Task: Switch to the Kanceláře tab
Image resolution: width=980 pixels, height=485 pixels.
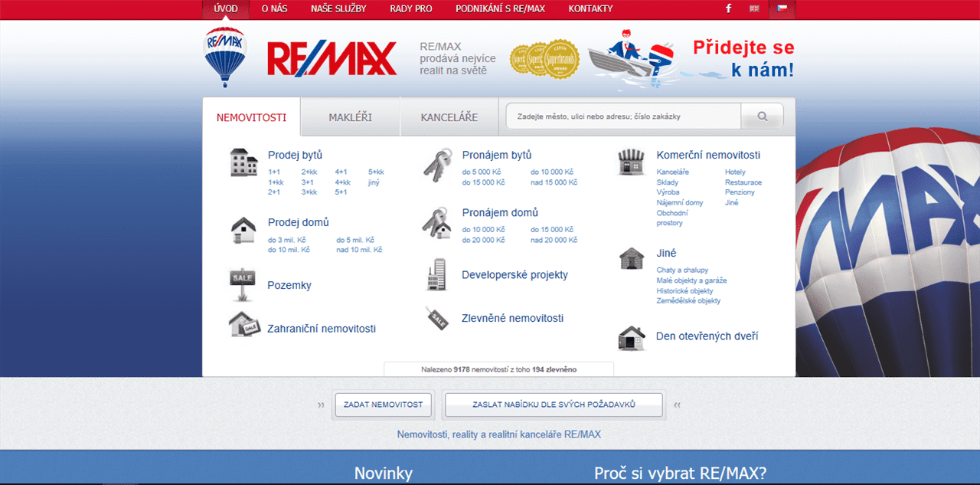Action: click(449, 117)
